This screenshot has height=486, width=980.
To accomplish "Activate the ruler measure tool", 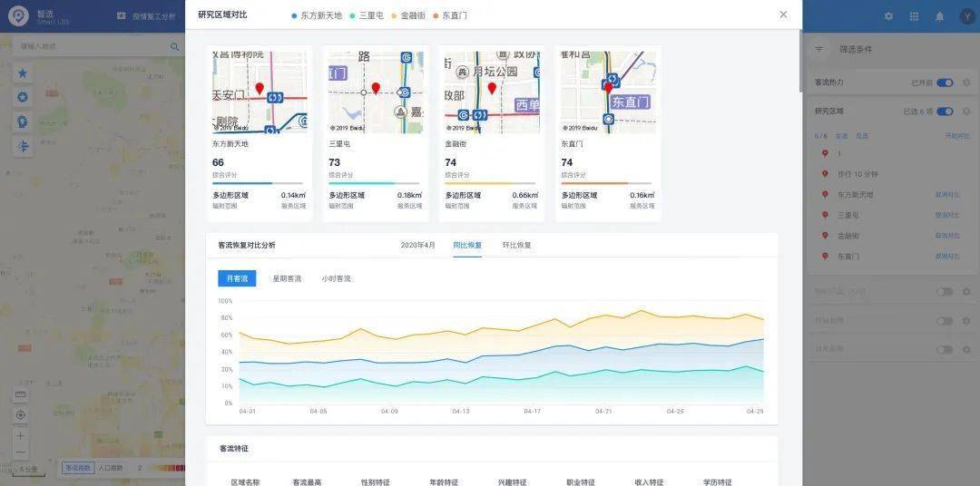I will coord(21,394).
